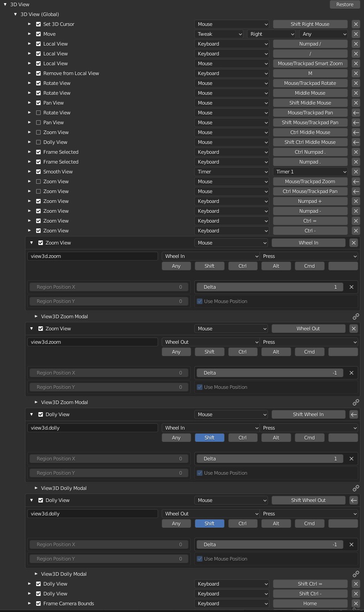The width and height of the screenshot is (364, 612).
Task: Expand the Smooth View item details
Action: pyautogui.click(x=29, y=172)
